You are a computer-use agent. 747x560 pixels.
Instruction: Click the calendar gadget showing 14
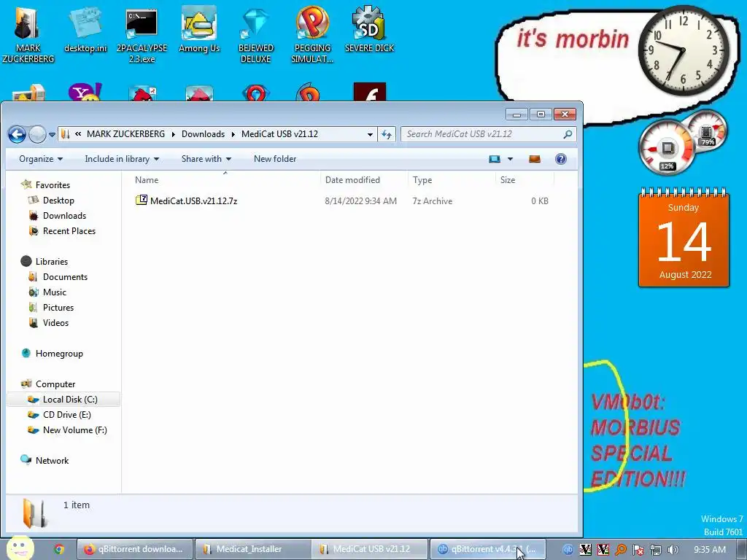[684, 238]
